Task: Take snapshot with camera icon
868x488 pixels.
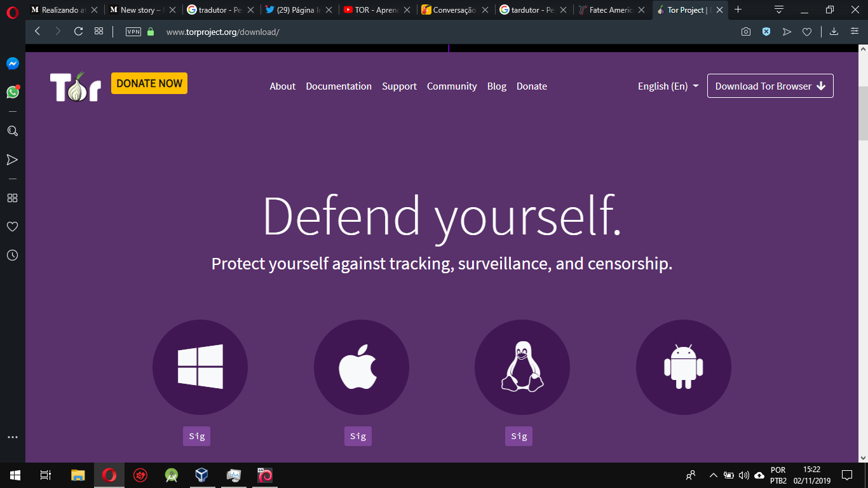Action: click(746, 32)
